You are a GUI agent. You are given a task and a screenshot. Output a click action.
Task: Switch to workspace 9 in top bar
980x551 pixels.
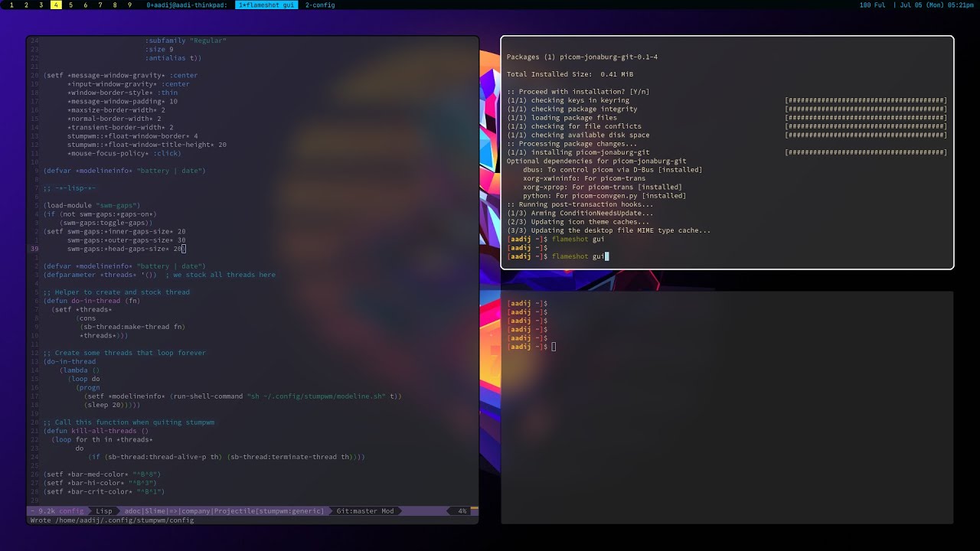129,5
